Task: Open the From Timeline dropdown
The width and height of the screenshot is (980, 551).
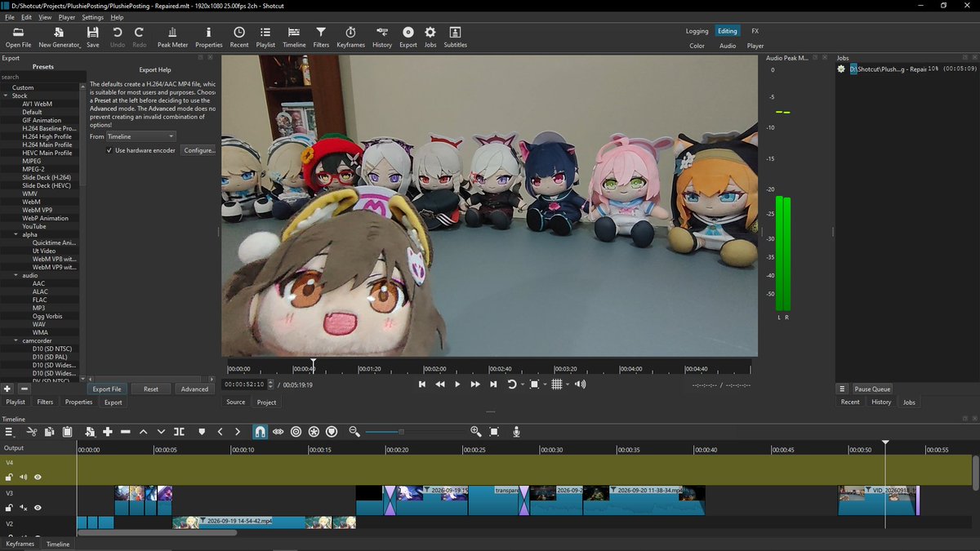Action: pos(141,136)
